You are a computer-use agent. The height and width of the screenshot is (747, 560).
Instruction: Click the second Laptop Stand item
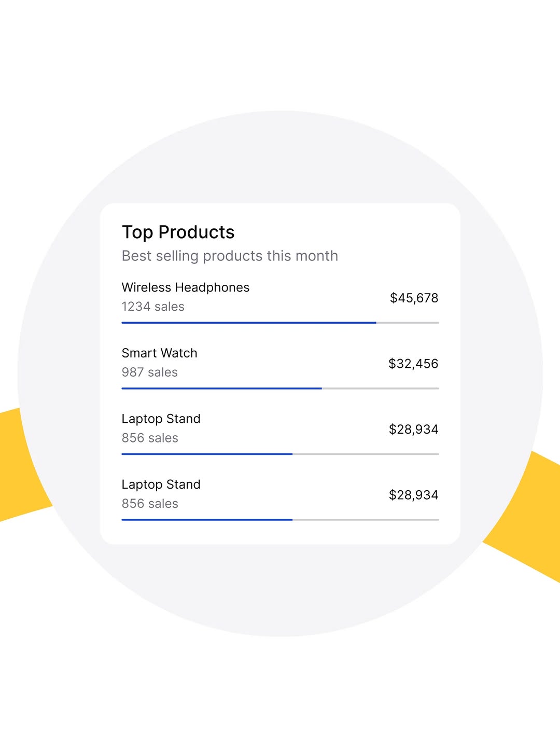[x=161, y=485]
